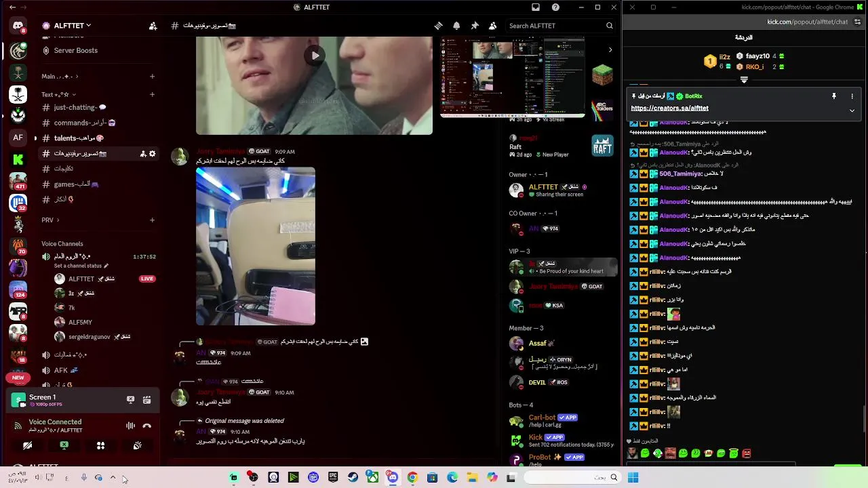The height and width of the screenshot is (488, 868).
Task: Collapse the Text category
Action: pyautogui.click(x=59, y=94)
